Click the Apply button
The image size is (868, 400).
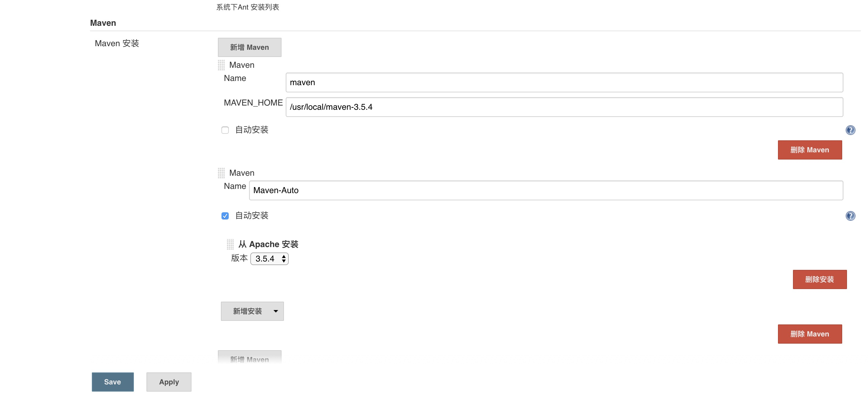pos(169,382)
